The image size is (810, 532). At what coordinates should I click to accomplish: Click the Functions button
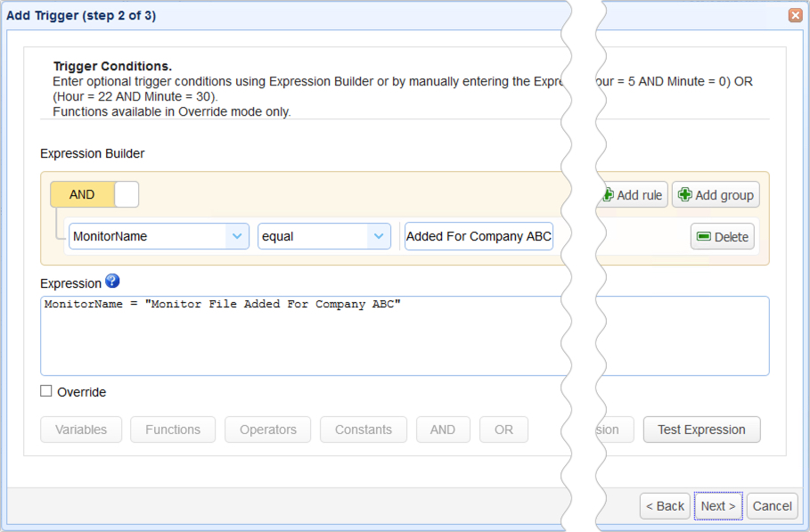173,429
